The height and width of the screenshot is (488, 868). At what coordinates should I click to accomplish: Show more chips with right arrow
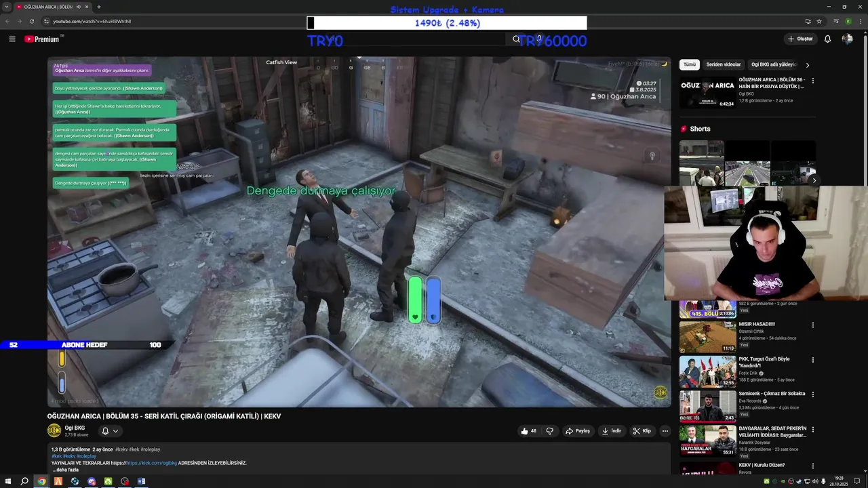[x=807, y=65]
